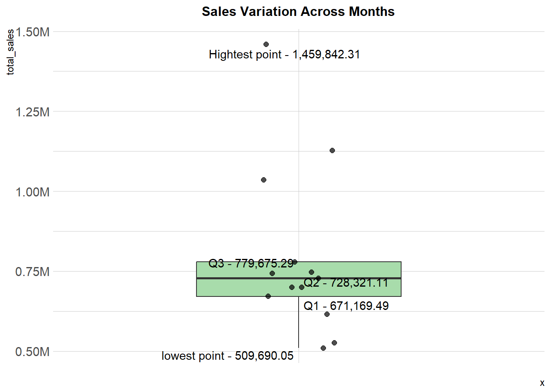Click the highest data point near 1.46M
The width and height of the screenshot is (549, 392).
(266, 44)
